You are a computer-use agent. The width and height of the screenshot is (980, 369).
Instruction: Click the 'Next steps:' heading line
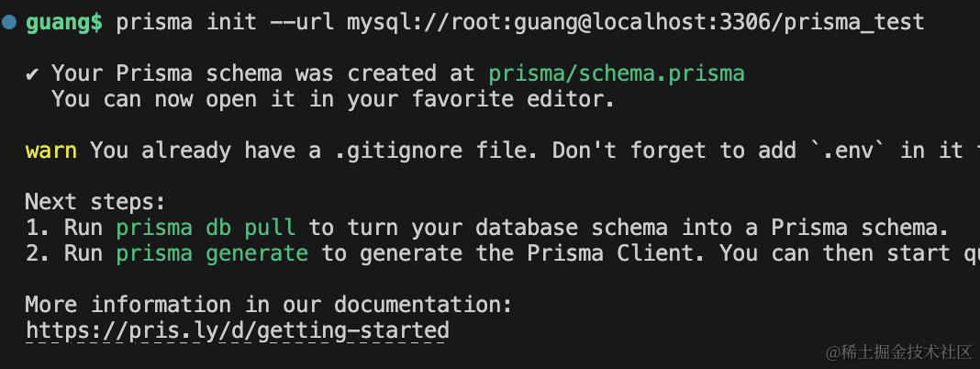click(95, 201)
